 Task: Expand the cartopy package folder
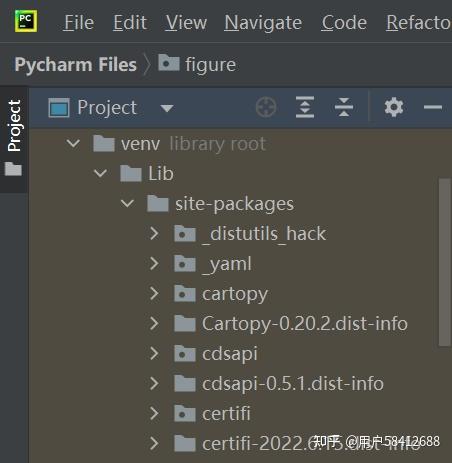click(154, 293)
